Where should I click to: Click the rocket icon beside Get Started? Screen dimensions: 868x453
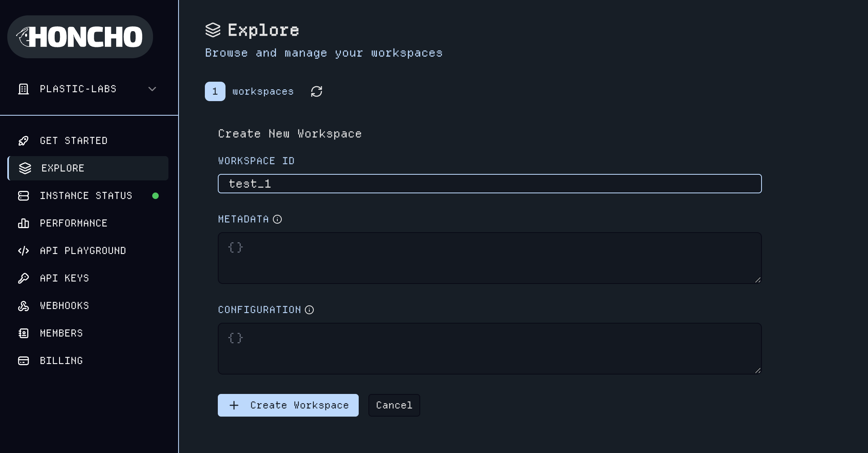[x=23, y=141]
